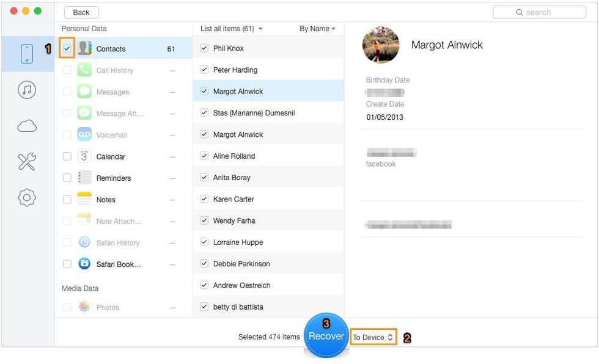This screenshot has height=364, width=599.
Task: Uncheck the Contacts category checkbox
Action: click(x=67, y=49)
